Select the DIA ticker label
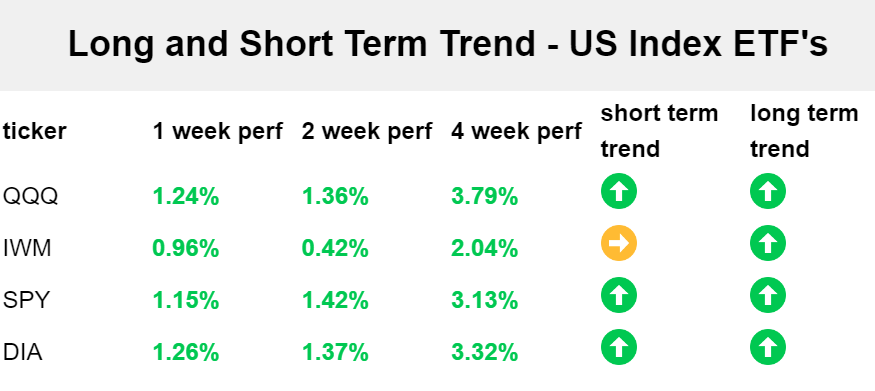 coord(23,353)
